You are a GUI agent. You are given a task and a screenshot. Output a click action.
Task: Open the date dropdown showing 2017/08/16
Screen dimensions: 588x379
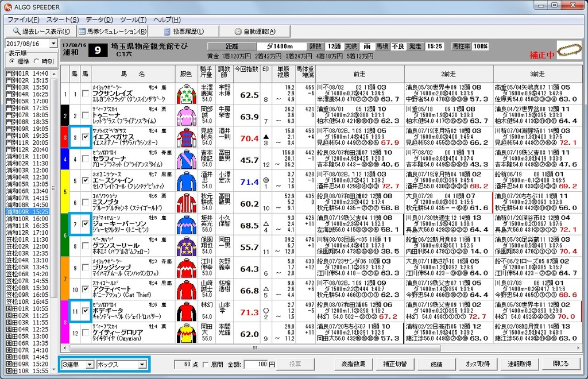[x=53, y=44]
